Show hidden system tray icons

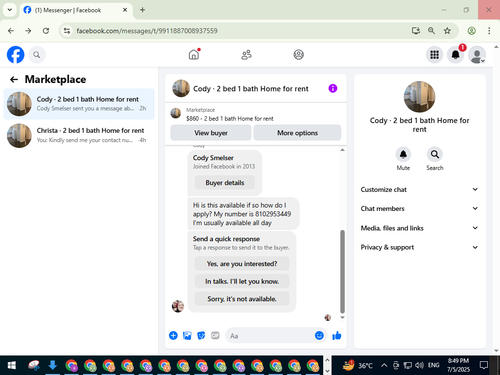[384, 365]
